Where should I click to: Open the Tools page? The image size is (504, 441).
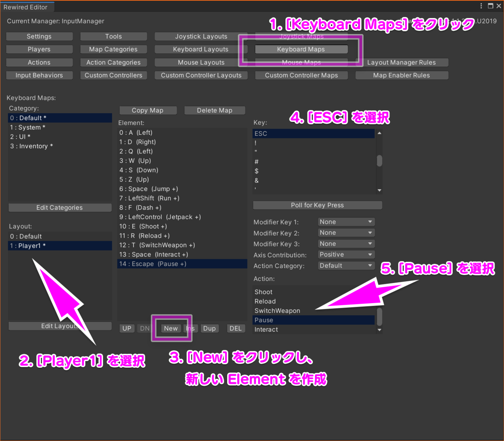click(x=113, y=37)
